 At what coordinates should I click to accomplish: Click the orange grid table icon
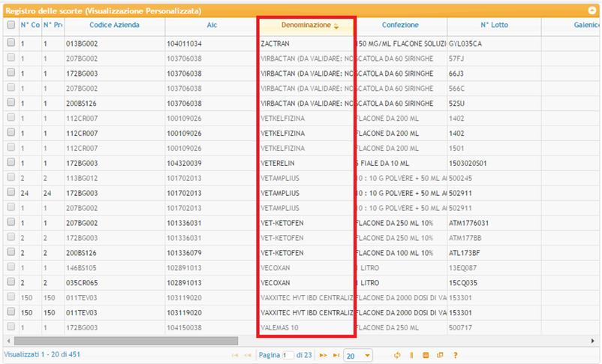426,355
